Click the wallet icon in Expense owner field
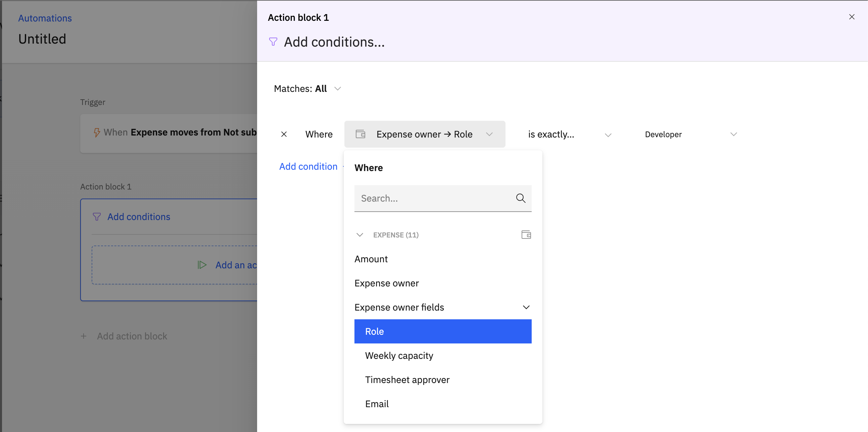 click(x=360, y=134)
